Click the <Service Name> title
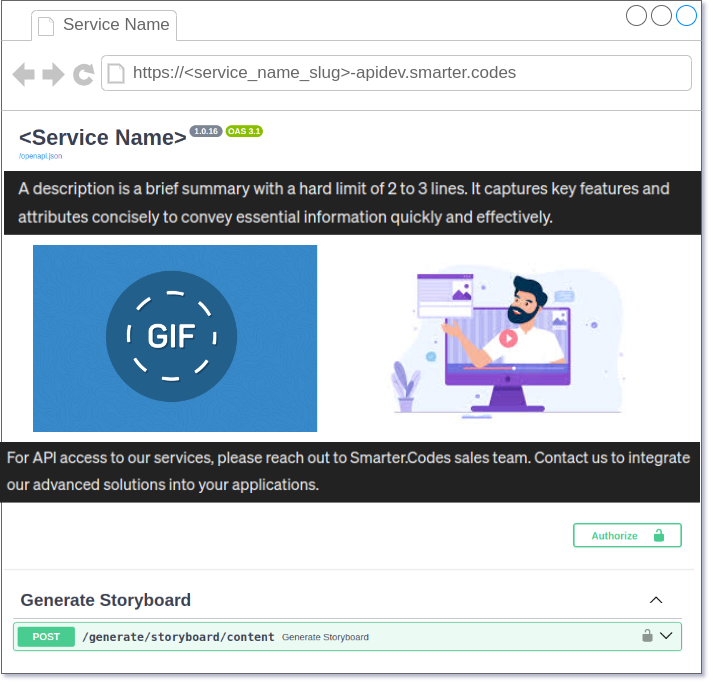The height and width of the screenshot is (686, 713). (103, 137)
